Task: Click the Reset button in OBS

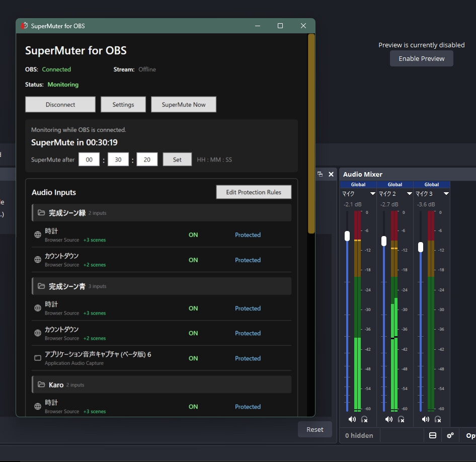Action: [315, 429]
